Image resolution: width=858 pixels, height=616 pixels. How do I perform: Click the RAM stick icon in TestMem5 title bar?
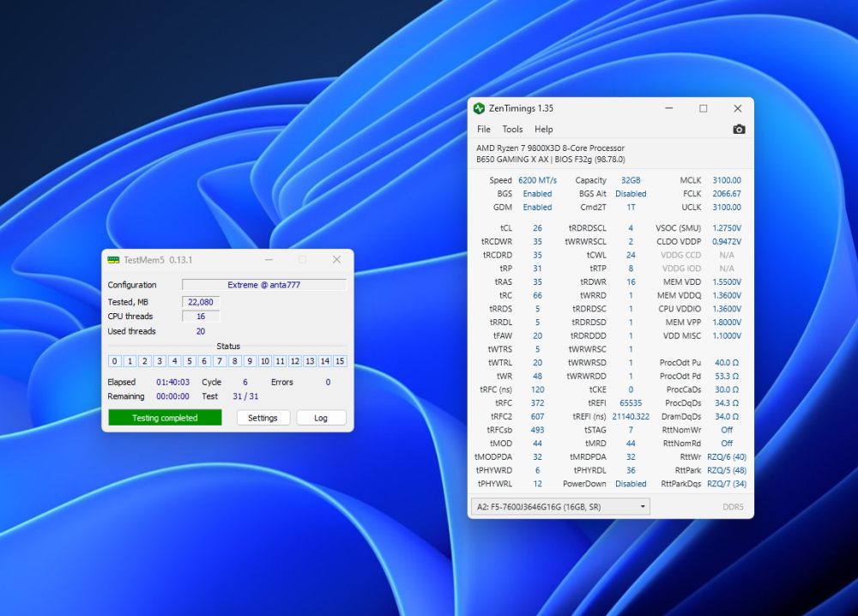click(114, 259)
